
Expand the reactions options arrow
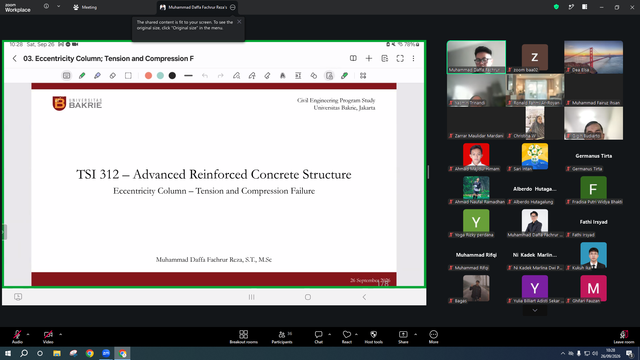(x=356, y=334)
